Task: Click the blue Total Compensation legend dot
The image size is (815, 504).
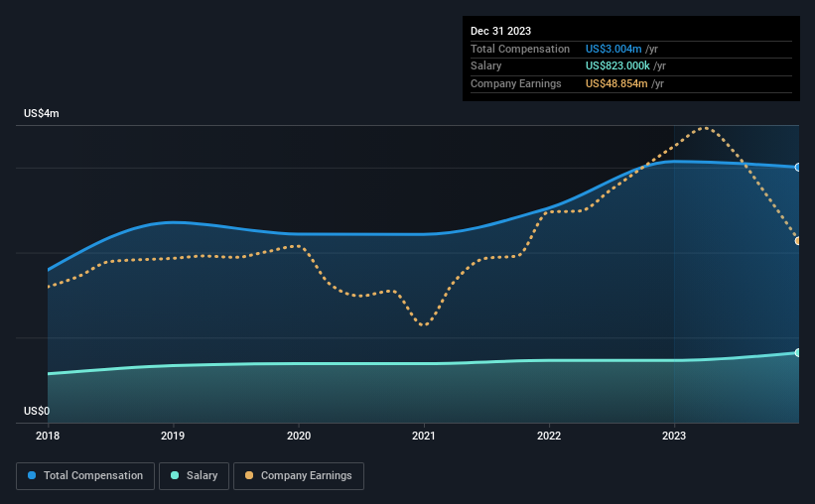Action: coord(32,475)
